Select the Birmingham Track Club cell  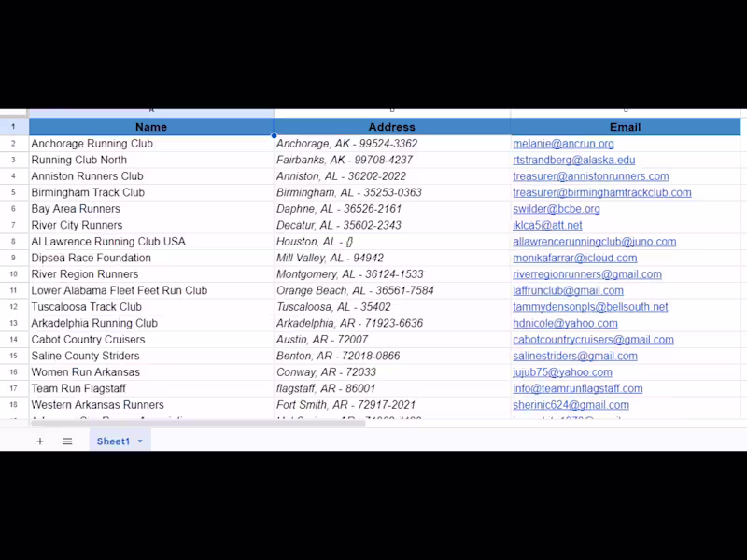(151, 193)
